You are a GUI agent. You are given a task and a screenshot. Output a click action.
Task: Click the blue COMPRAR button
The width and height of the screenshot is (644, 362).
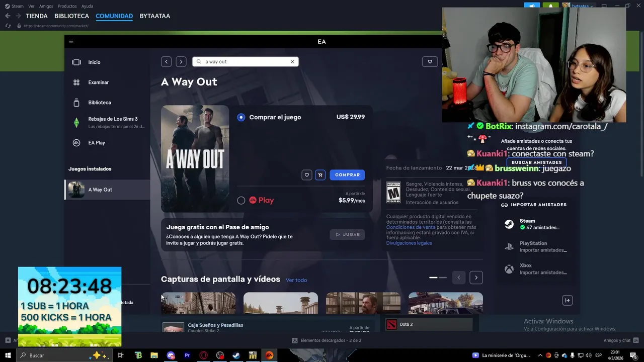point(347,175)
